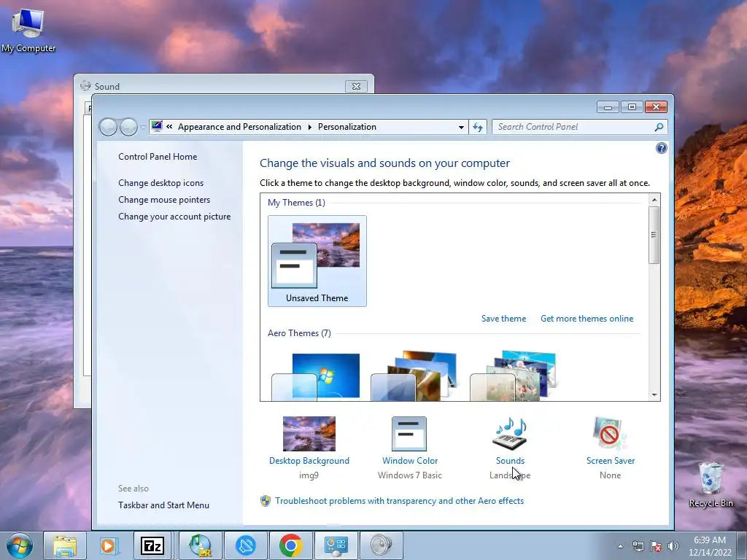Image resolution: width=747 pixels, height=560 pixels.
Task: Open Change your account picture link
Action: (x=174, y=216)
